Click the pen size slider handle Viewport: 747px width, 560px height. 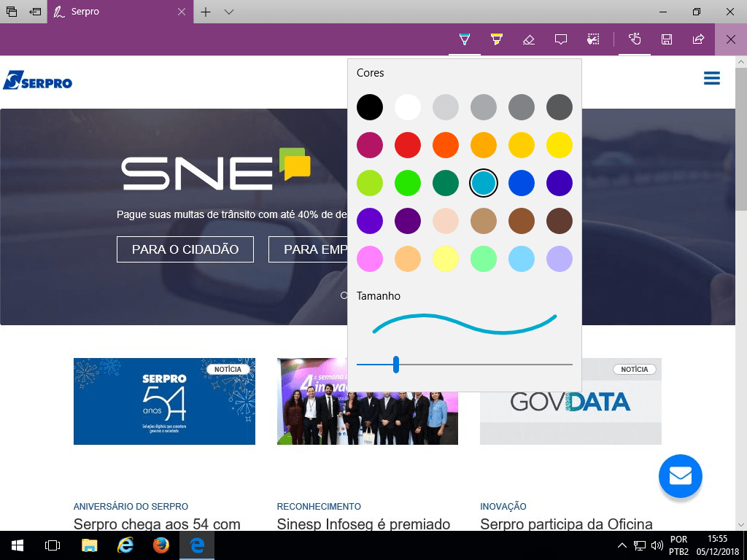click(x=396, y=364)
